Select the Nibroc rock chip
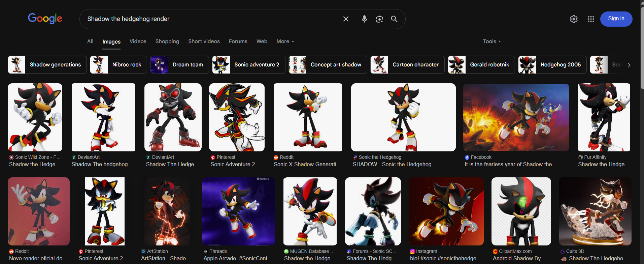This screenshot has width=644, height=264. click(x=118, y=65)
